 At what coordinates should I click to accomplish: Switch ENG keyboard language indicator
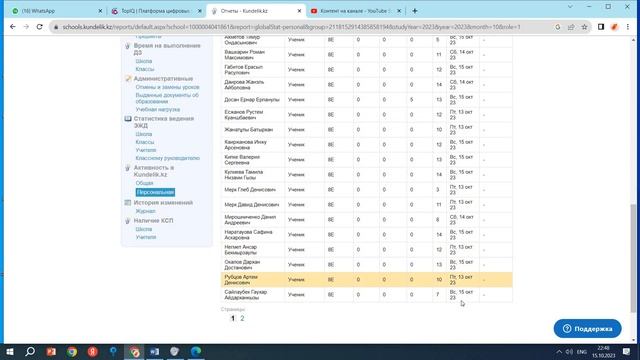pos(582,351)
